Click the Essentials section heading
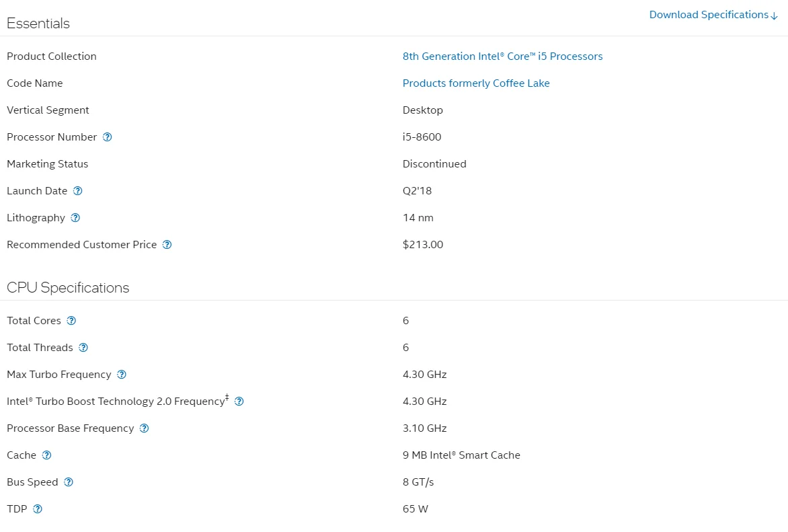Screen dimensions: 788x532 [38, 24]
